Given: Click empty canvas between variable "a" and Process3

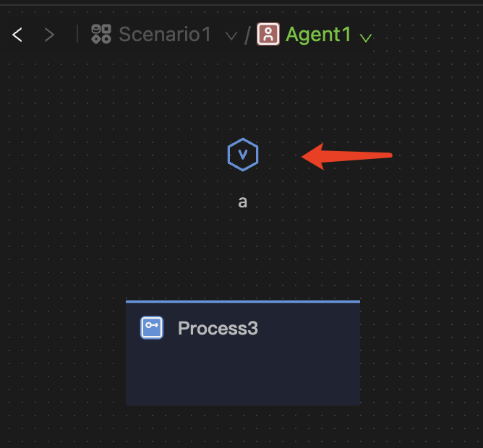Looking at the screenshot, I should click(x=243, y=253).
